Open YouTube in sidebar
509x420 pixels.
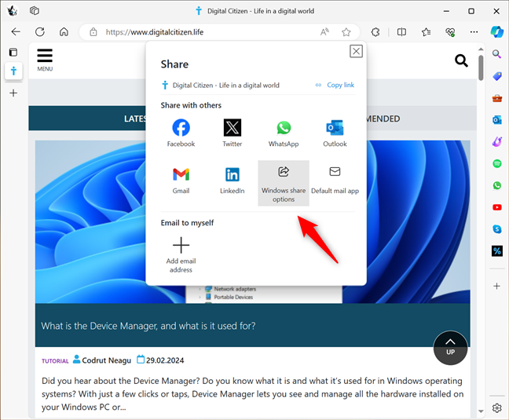[496, 207]
